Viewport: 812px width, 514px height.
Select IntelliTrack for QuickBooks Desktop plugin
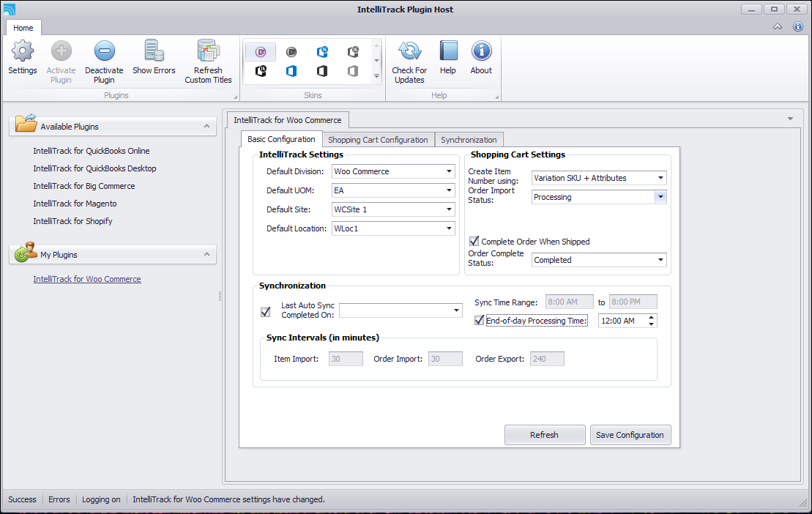tap(94, 168)
